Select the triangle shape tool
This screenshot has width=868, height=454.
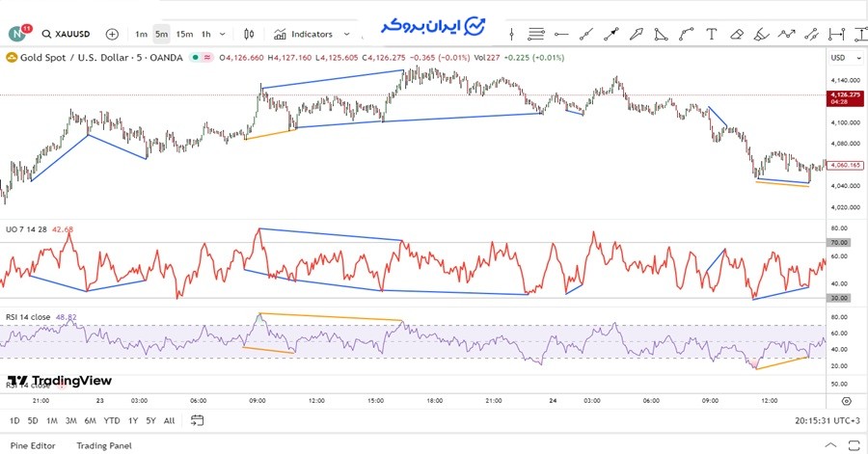[662, 34]
